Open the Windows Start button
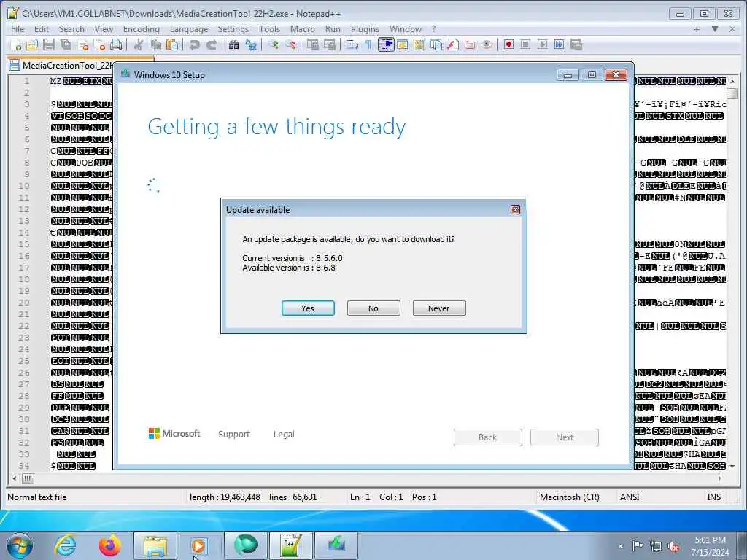The width and height of the screenshot is (747, 560). click(20, 545)
